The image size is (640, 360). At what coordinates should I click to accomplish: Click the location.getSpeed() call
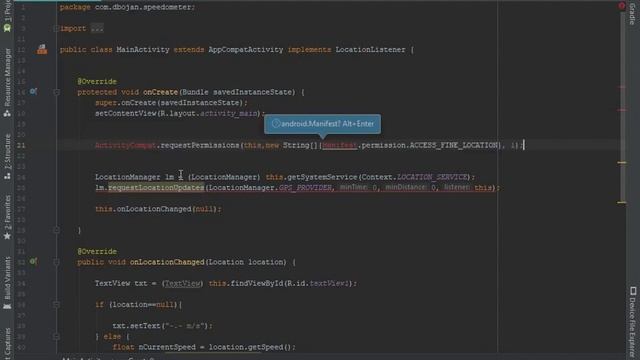point(250,347)
